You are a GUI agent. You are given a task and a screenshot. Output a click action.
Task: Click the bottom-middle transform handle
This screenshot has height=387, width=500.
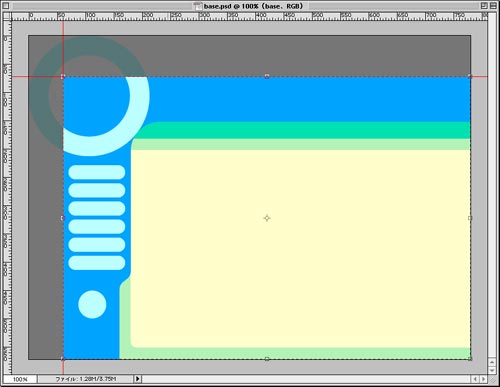point(267,359)
